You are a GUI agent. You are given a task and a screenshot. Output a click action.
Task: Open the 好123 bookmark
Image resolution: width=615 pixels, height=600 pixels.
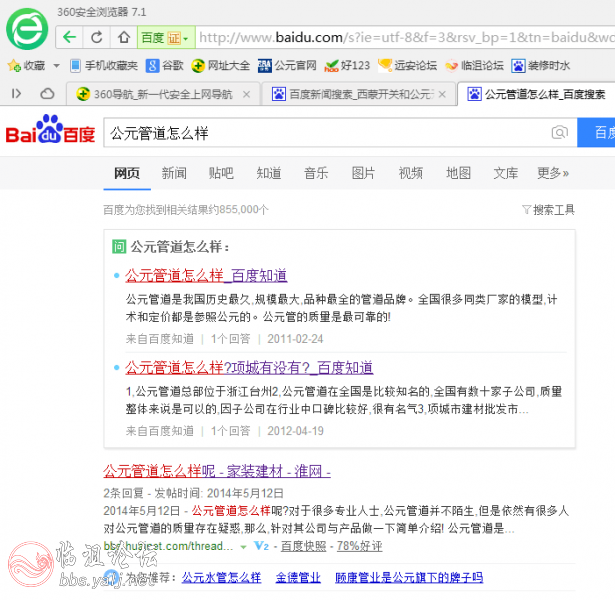347,66
